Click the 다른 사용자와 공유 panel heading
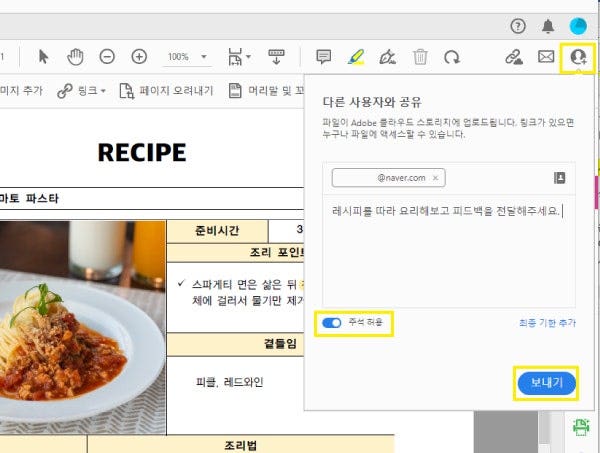 pos(372,102)
